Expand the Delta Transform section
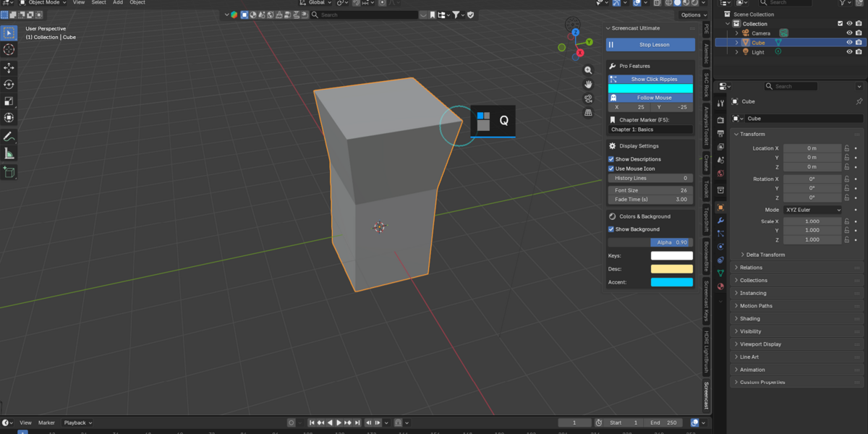 pyautogui.click(x=766, y=255)
